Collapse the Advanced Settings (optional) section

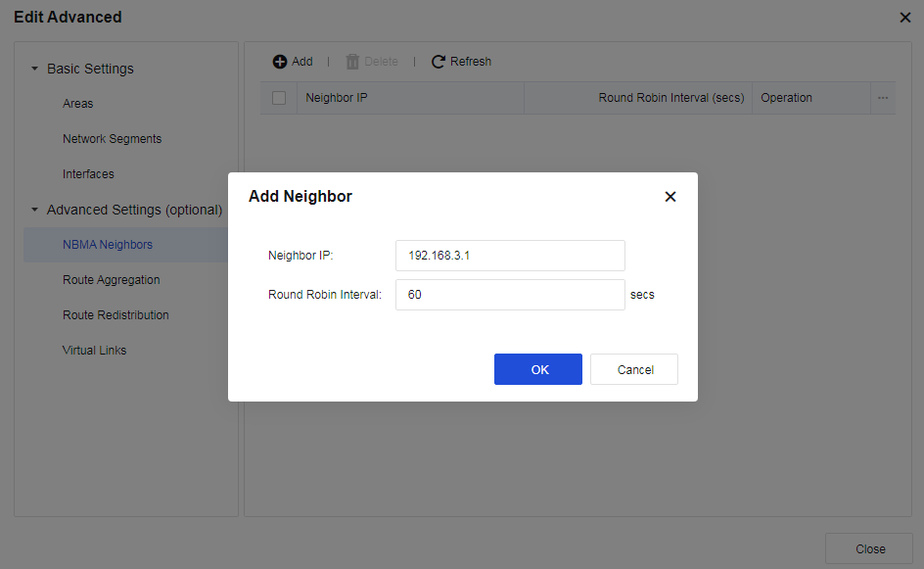35,211
